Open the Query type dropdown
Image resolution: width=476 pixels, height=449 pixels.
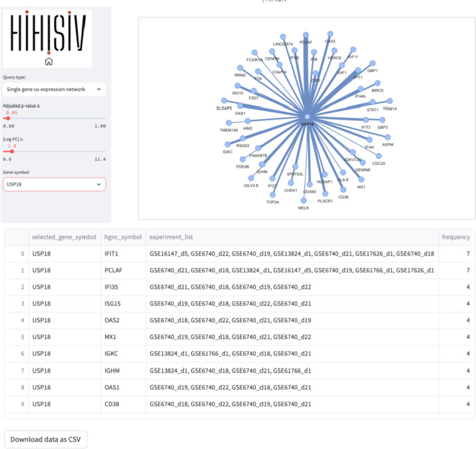coord(55,89)
